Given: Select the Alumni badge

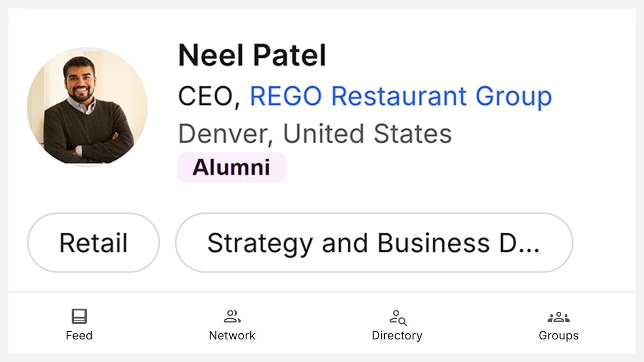Looking at the screenshot, I should (x=231, y=167).
